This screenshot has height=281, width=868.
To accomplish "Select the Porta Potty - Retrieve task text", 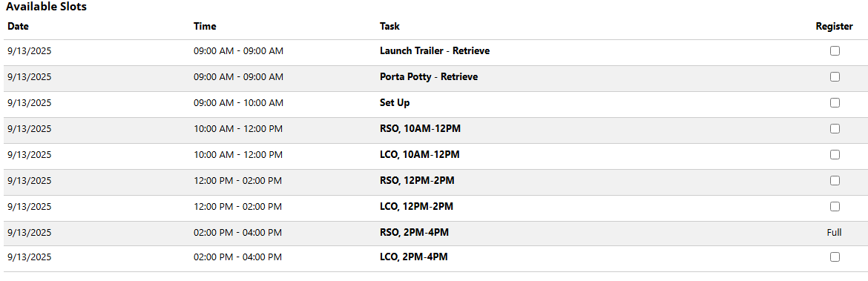I will 429,77.
